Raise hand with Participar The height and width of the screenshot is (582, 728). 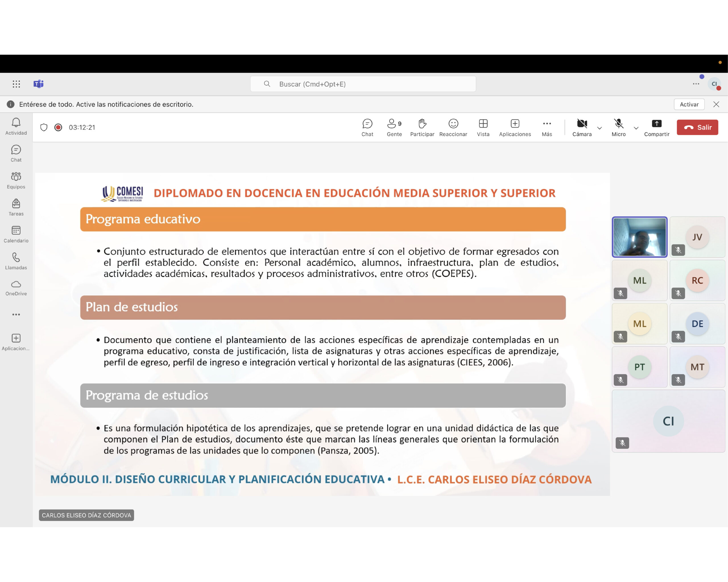click(x=422, y=128)
